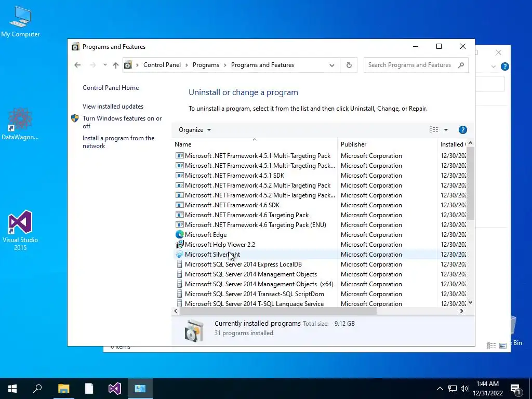The width and height of the screenshot is (532, 399).
Task: Open My Computer desktop icon
Action: click(x=20, y=22)
